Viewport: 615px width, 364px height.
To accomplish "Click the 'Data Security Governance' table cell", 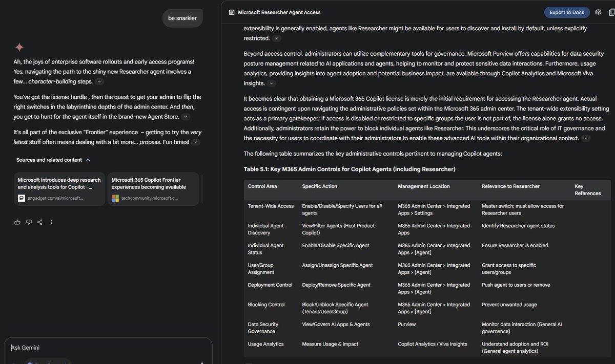I will [263, 328].
